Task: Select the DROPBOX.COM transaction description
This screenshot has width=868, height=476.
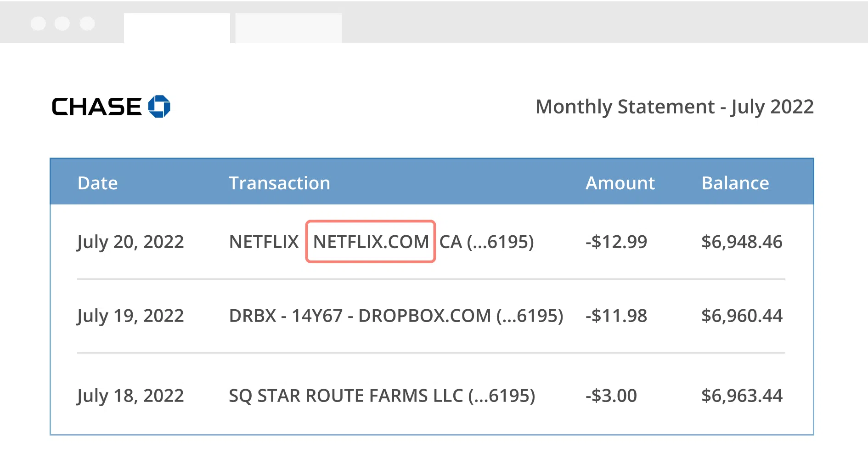Action: (x=396, y=316)
